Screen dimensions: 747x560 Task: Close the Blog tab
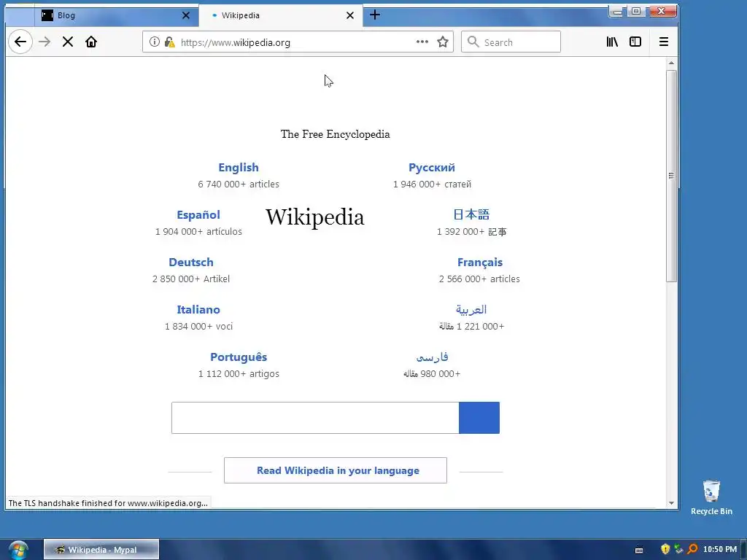pyautogui.click(x=186, y=15)
